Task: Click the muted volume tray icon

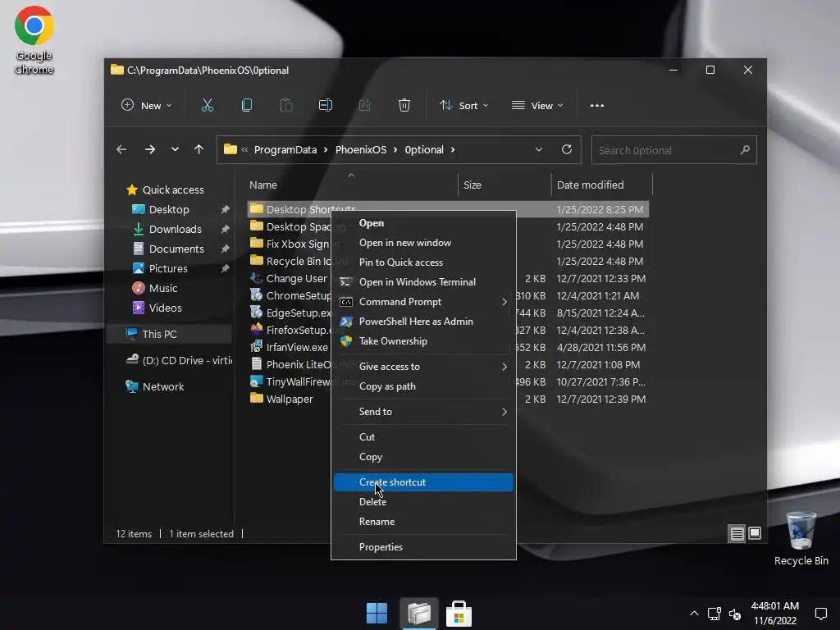Action: click(x=735, y=614)
